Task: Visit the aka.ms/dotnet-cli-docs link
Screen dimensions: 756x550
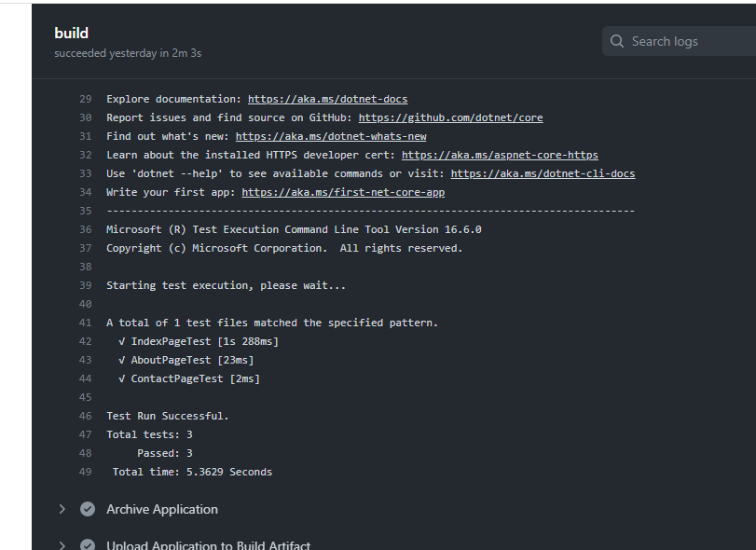Action: point(543,173)
